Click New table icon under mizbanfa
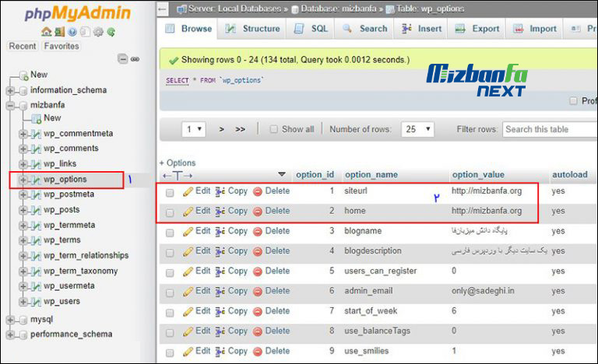The width and height of the screenshot is (598, 364). 37,118
